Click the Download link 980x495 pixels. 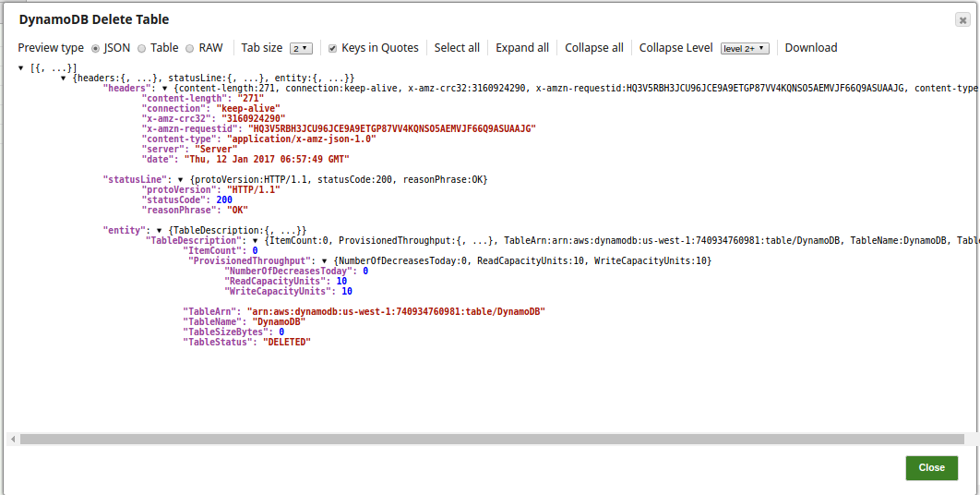(x=810, y=47)
